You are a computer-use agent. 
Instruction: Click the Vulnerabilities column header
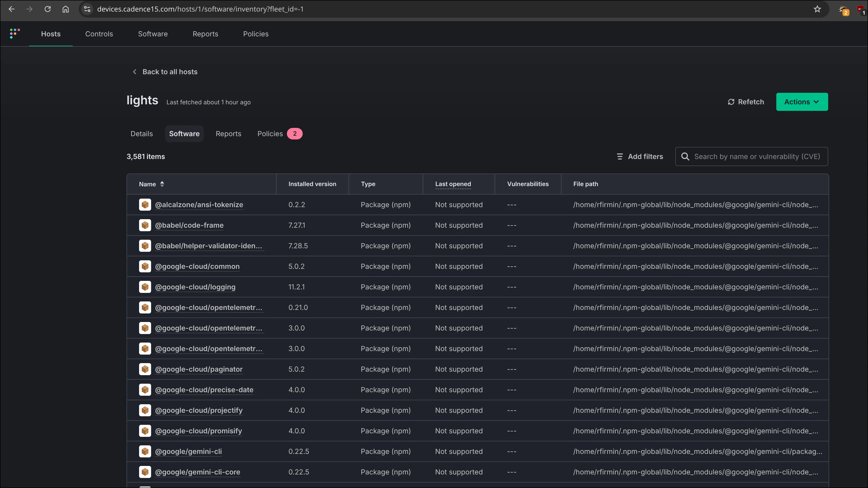point(528,184)
